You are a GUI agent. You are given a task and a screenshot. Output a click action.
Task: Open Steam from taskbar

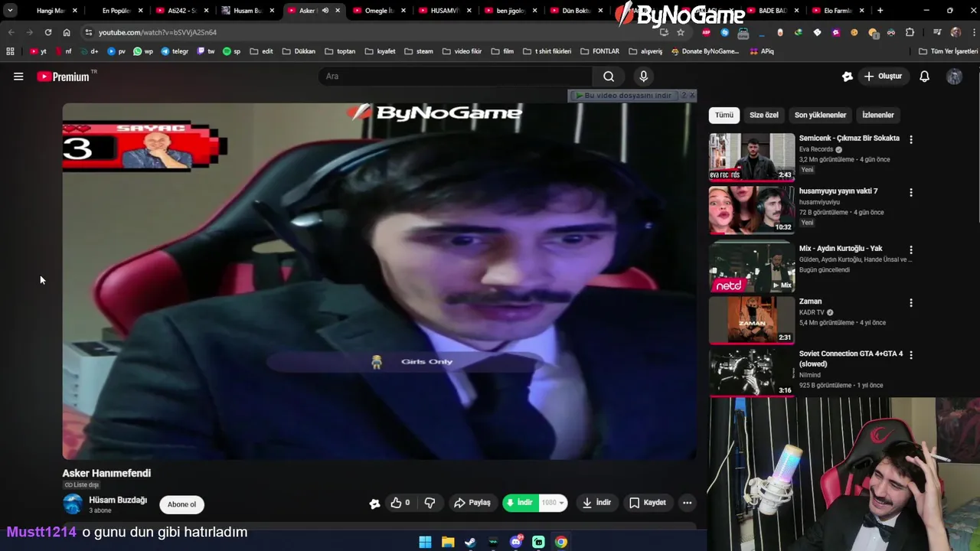click(470, 542)
